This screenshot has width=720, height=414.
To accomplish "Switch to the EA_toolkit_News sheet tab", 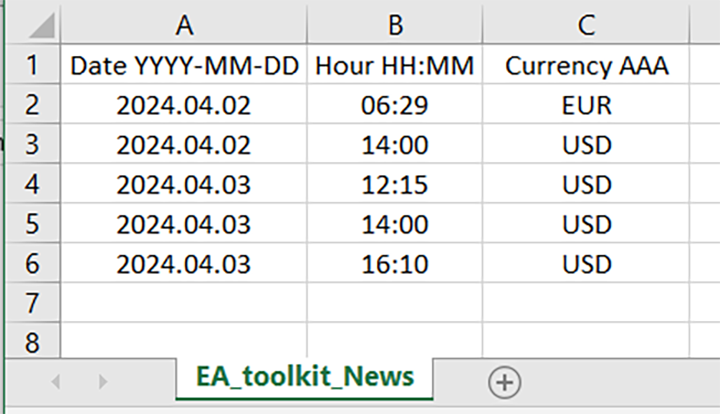I will point(305,377).
